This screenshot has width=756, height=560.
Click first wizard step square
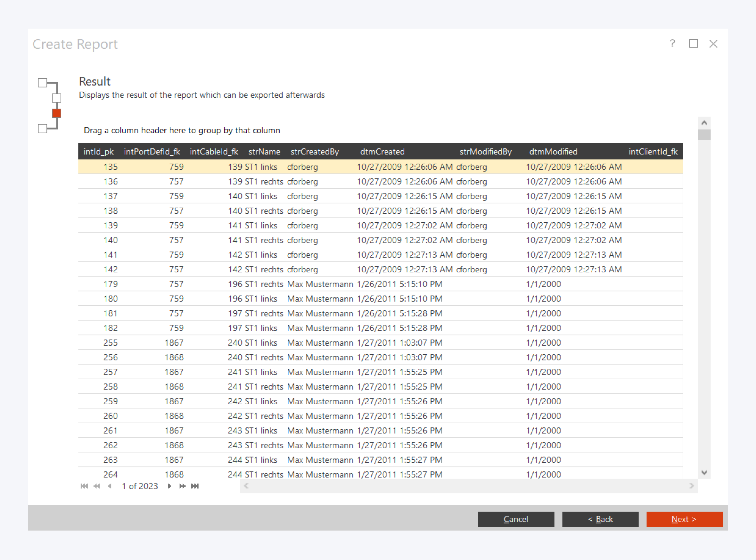(x=43, y=83)
